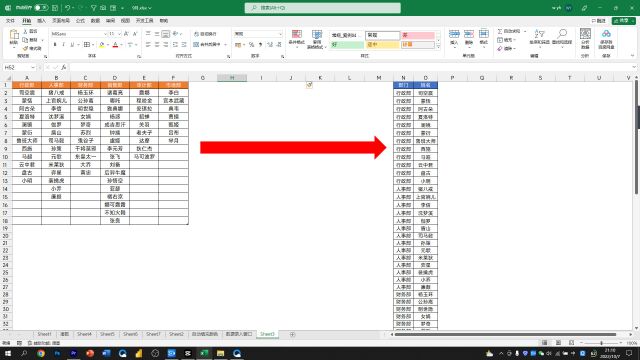The height and width of the screenshot is (360, 640).
Task: Click the Insert cells icon
Action: click(x=454, y=38)
